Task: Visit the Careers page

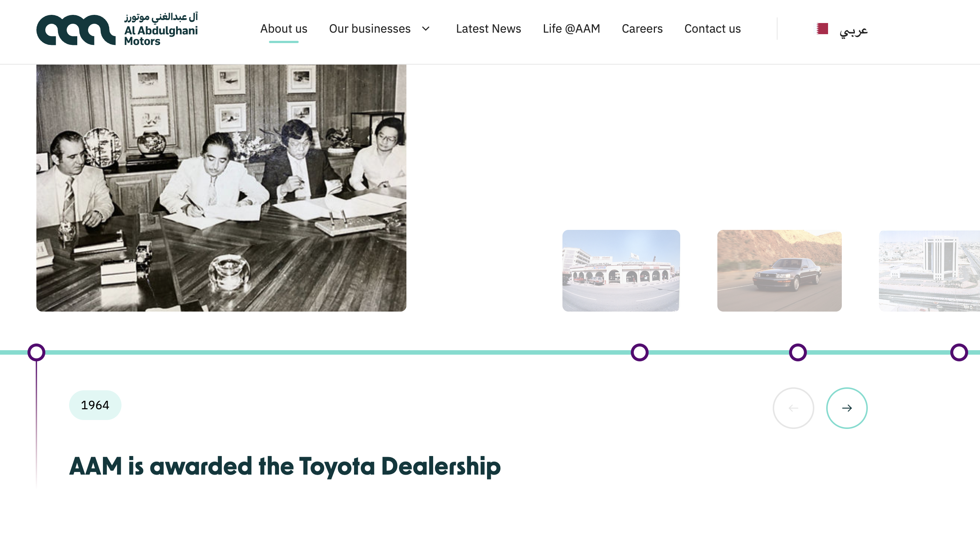Action: pyautogui.click(x=642, y=29)
